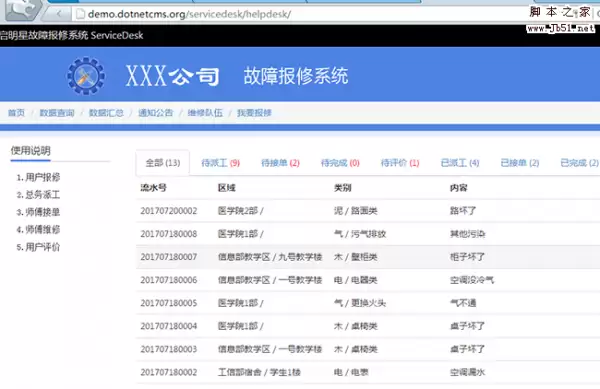Select ticket number 201707180007
Screen dimensions: 600x389
point(169,257)
